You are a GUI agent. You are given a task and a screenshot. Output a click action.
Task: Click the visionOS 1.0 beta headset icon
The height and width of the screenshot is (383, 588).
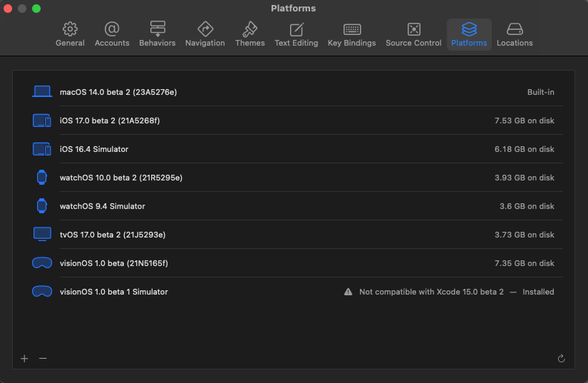point(42,263)
